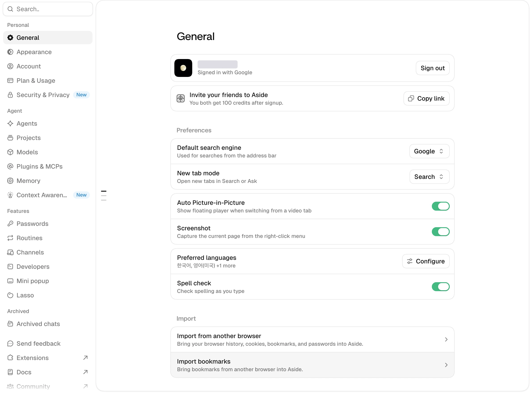The width and height of the screenshot is (532, 394).
Task: Click the General gear icon in sidebar
Action: pyautogui.click(x=10, y=38)
